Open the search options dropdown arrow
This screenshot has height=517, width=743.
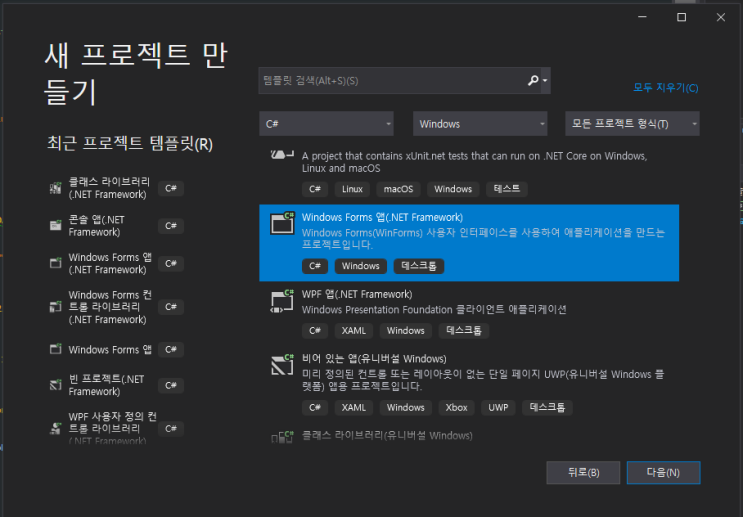coord(545,81)
